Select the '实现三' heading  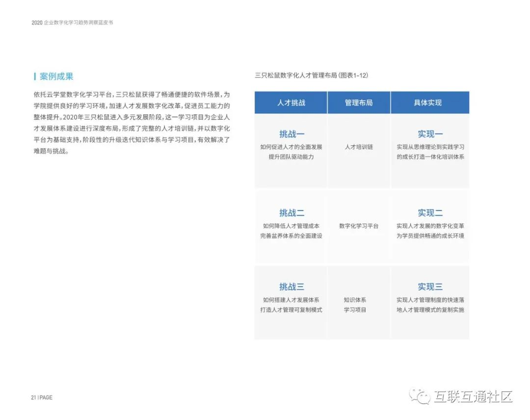tap(430, 287)
